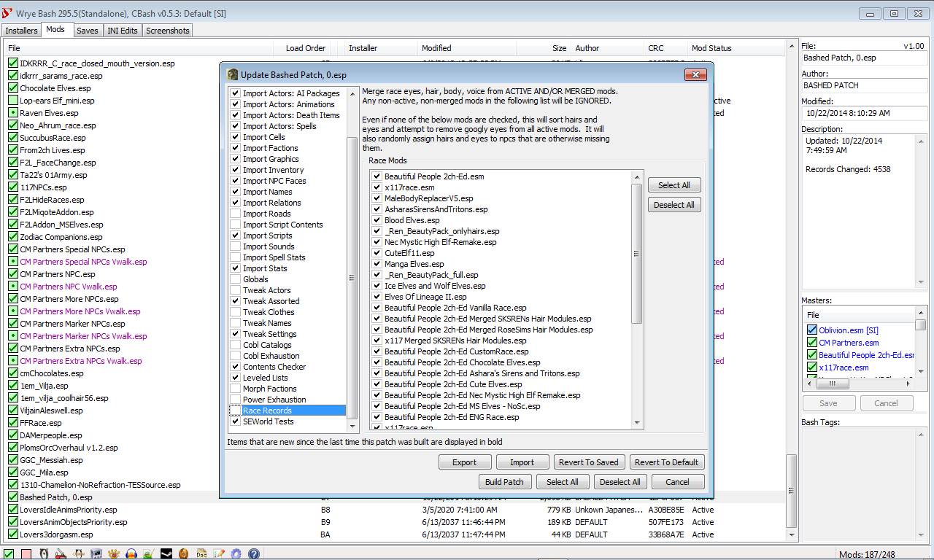This screenshot has height=560, width=934.
Task: Uncheck the Import Cells option
Action: (235, 136)
